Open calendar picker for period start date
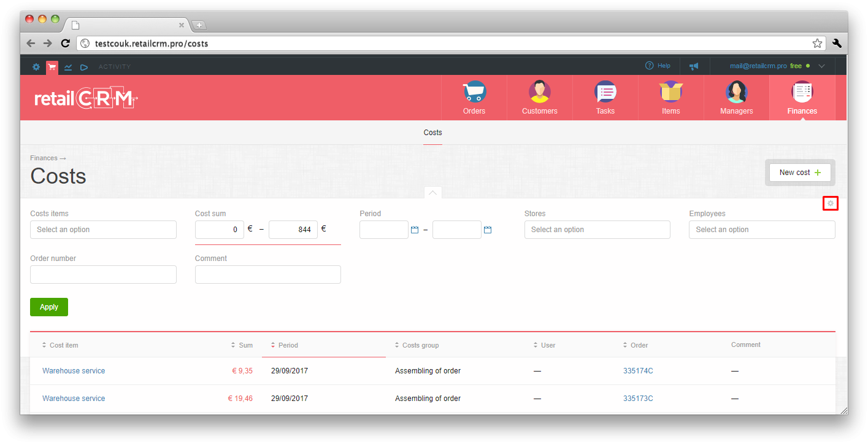The width and height of the screenshot is (868, 444). coord(415,230)
